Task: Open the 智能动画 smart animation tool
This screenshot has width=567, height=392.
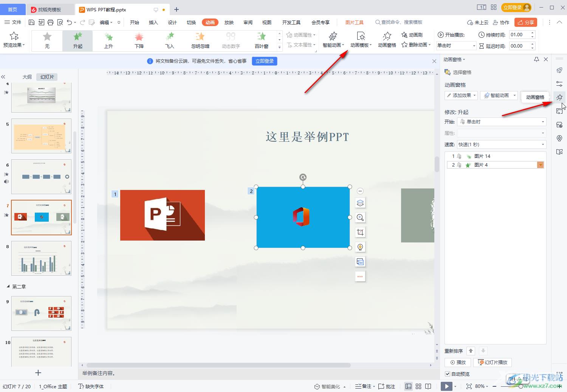Action: tap(333, 40)
